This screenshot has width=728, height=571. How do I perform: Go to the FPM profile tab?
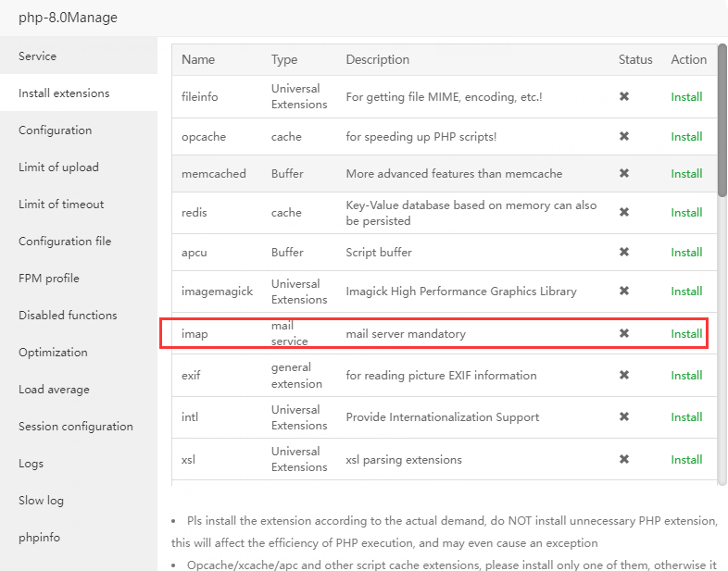[x=49, y=279]
